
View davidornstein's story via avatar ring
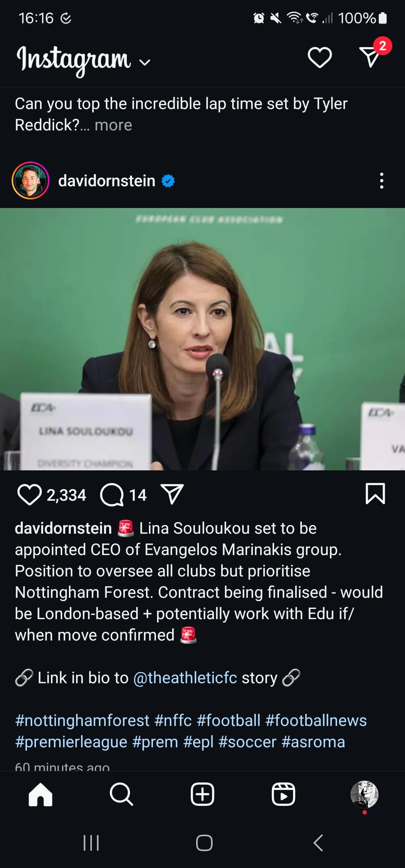pyautogui.click(x=30, y=180)
